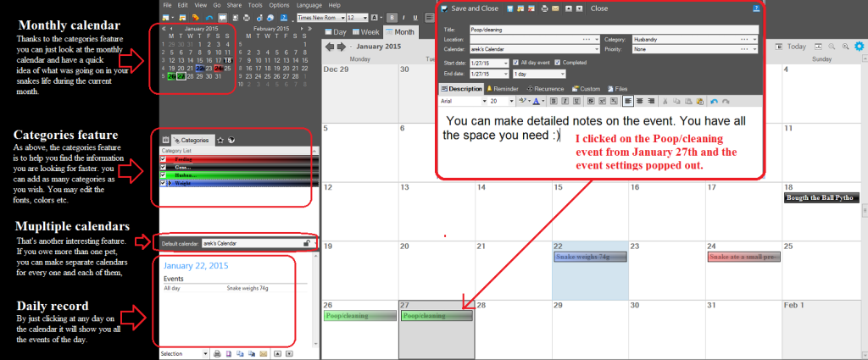Image resolution: width=868 pixels, height=360 pixels.
Task: Go to previous event with up-arrow icon
Action: (x=569, y=8)
